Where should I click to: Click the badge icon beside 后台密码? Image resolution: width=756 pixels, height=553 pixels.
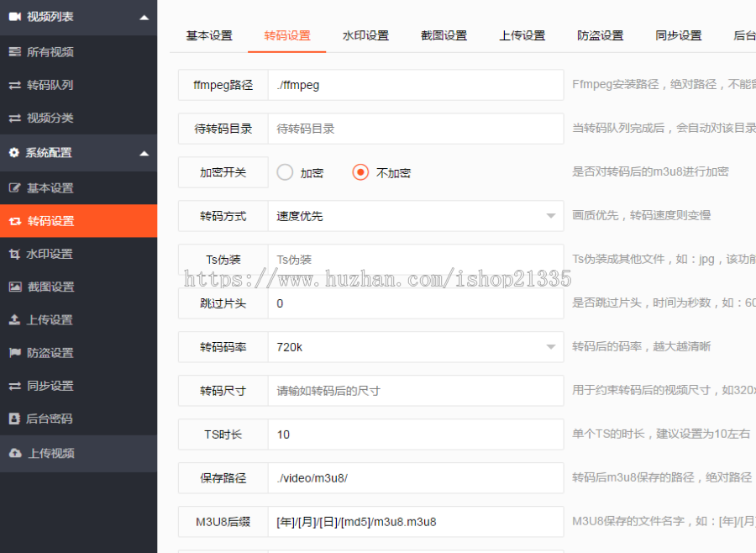[x=14, y=419]
